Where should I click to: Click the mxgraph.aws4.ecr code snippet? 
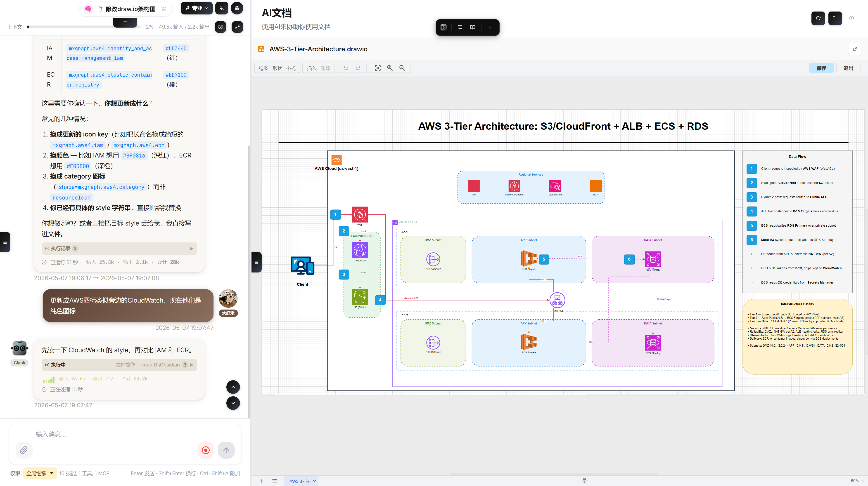[x=139, y=146]
